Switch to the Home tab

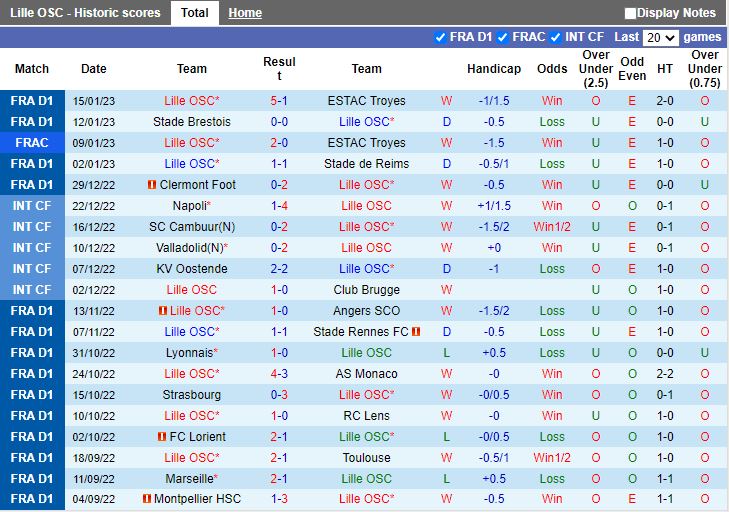pos(245,13)
